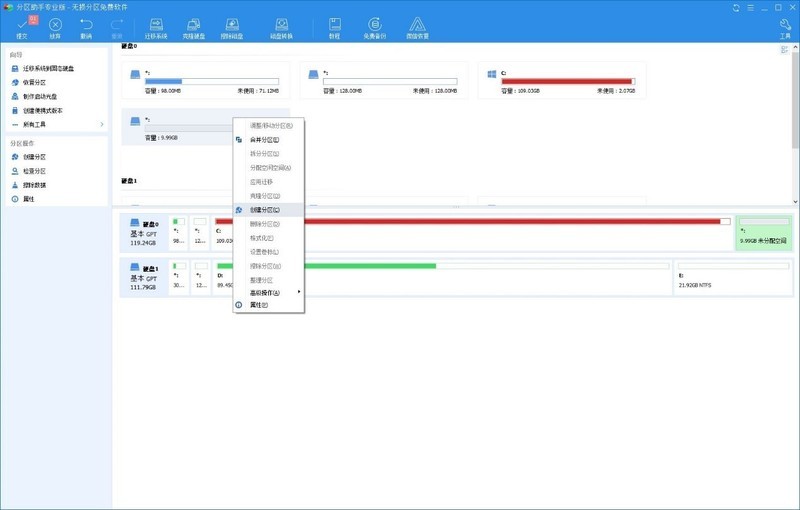Open the 克隆硬盘 clone disk tool
The height and width of the screenshot is (510, 800).
click(194, 25)
